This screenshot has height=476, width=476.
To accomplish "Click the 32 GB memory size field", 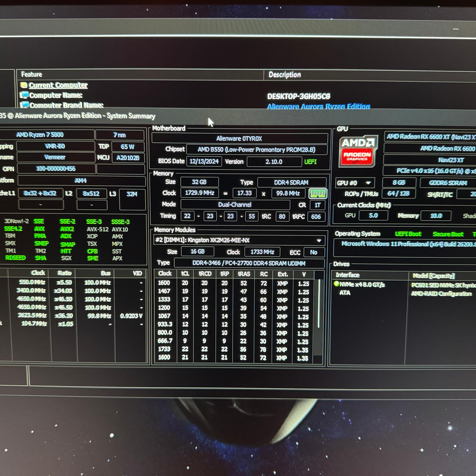I will (199, 182).
